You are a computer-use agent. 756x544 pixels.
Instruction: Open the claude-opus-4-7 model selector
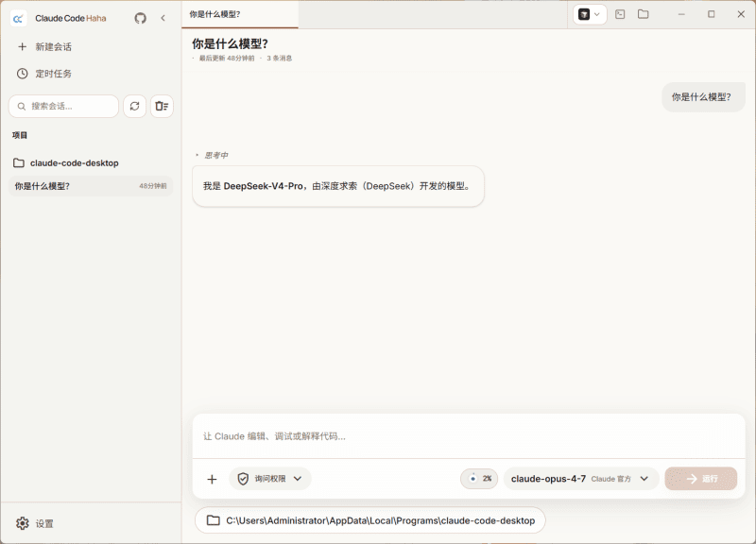(x=580, y=479)
